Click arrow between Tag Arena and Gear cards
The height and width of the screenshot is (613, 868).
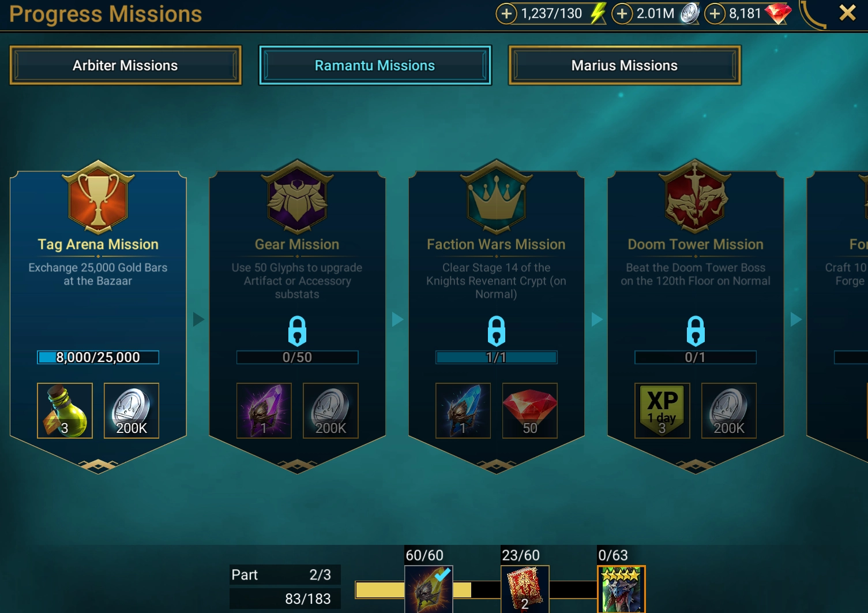[x=198, y=319]
